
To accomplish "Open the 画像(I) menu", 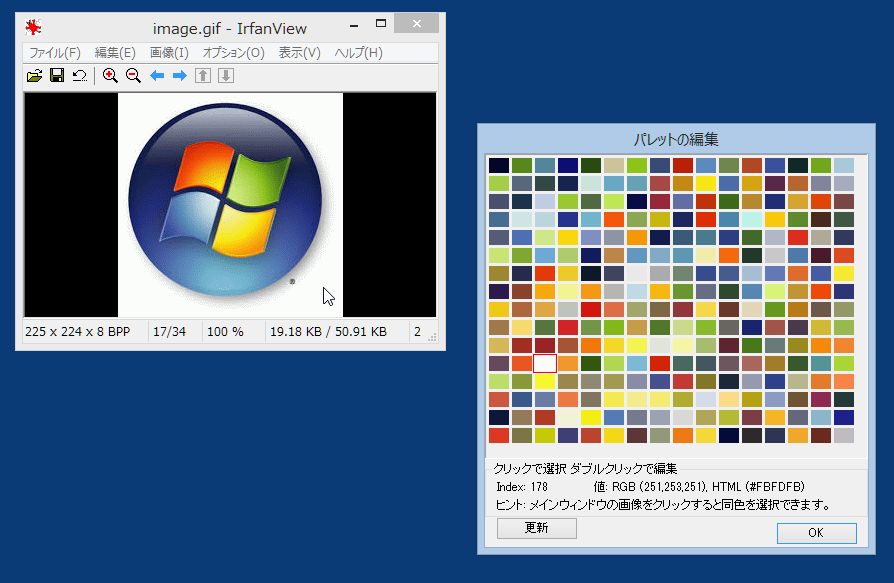I will coord(169,53).
